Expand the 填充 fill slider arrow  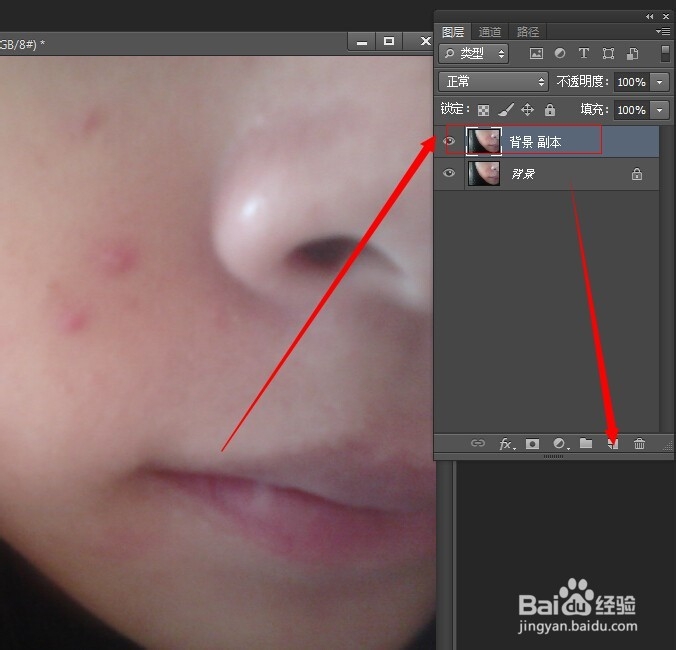pyautogui.click(x=660, y=110)
